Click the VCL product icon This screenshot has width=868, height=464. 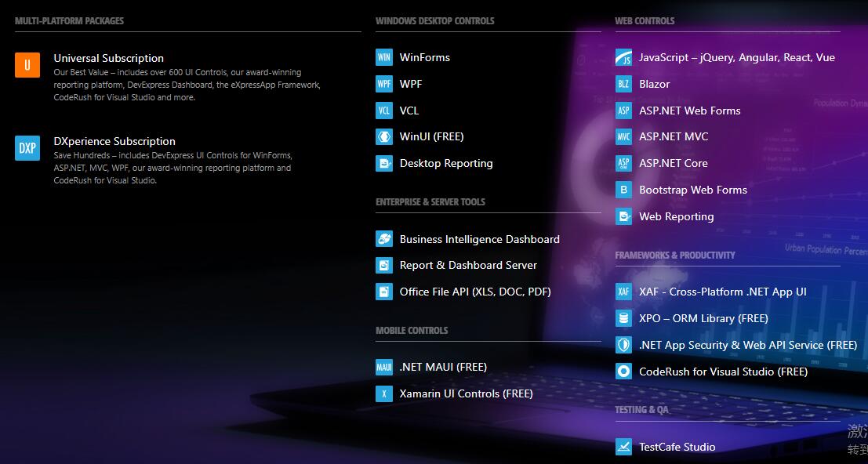tap(383, 111)
